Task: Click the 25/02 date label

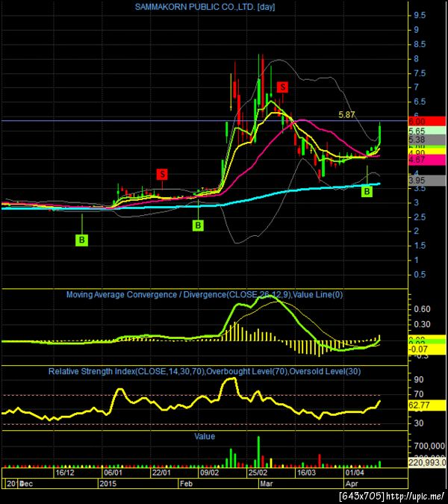Action: 258,473
